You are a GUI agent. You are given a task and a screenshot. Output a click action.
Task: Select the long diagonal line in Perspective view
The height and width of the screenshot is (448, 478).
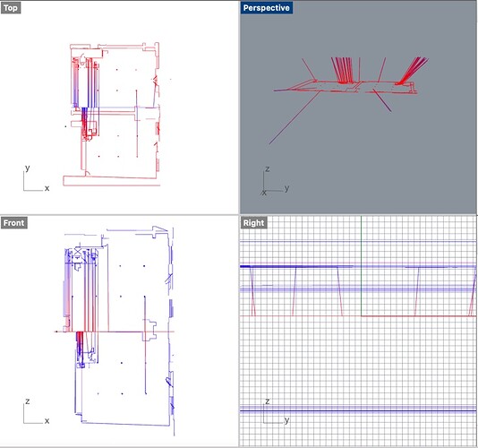click(294, 117)
